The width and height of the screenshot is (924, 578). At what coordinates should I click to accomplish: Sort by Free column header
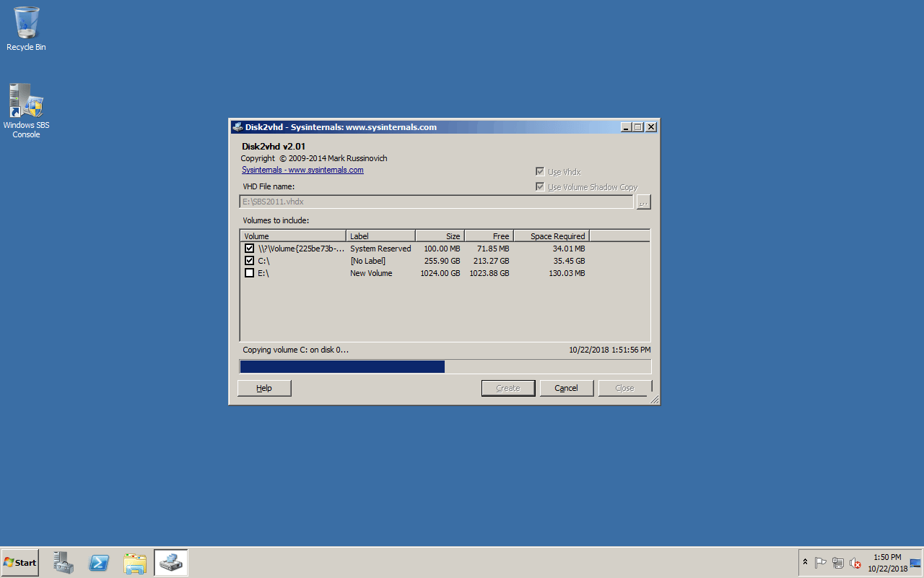click(489, 236)
